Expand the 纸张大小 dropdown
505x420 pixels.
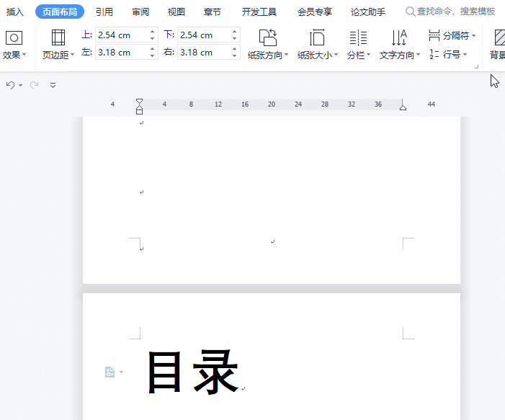(x=336, y=55)
